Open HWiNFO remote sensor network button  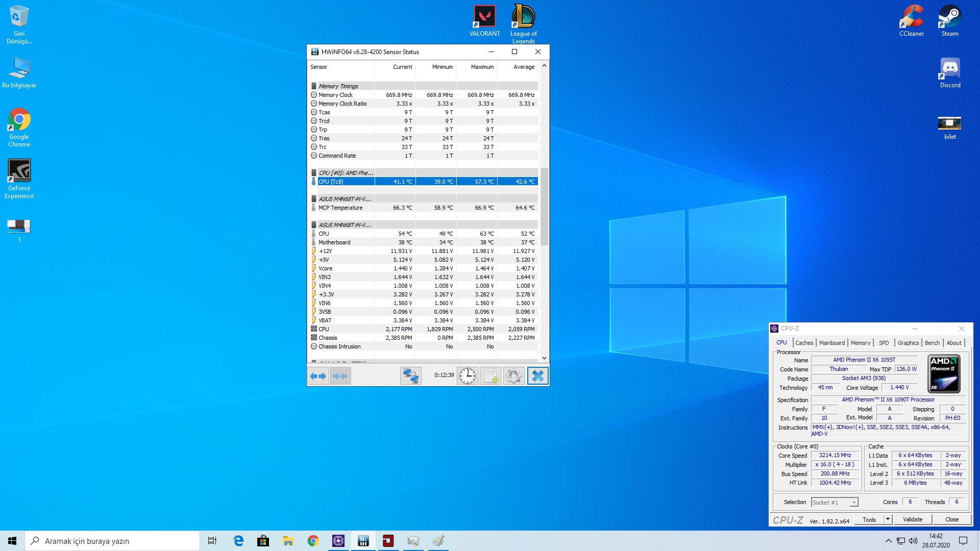(410, 376)
